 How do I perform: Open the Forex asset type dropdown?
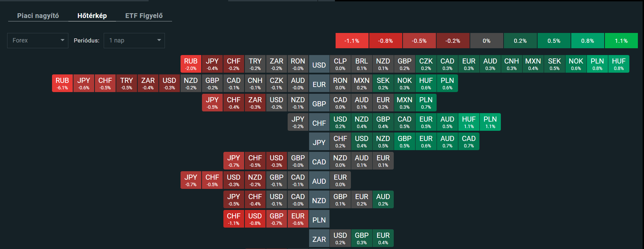(x=38, y=40)
